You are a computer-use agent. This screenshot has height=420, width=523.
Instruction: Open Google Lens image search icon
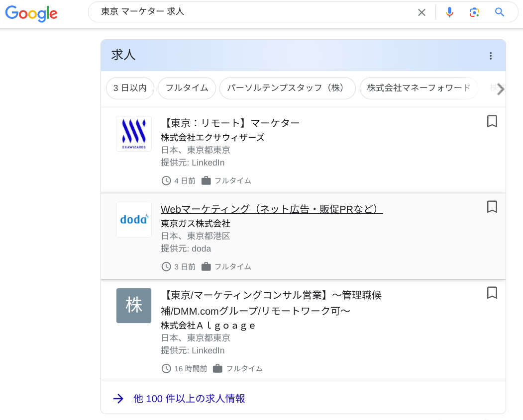pyautogui.click(x=474, y=12)
